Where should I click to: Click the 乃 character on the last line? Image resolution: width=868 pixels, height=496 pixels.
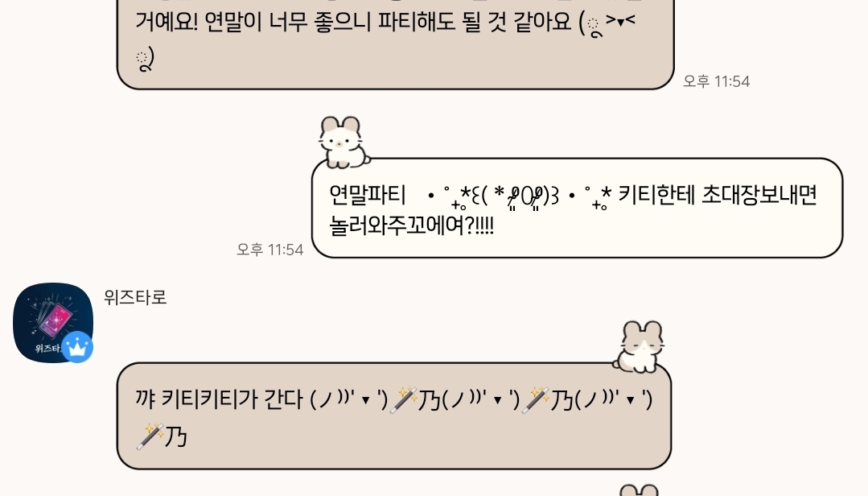pos(177,436)
